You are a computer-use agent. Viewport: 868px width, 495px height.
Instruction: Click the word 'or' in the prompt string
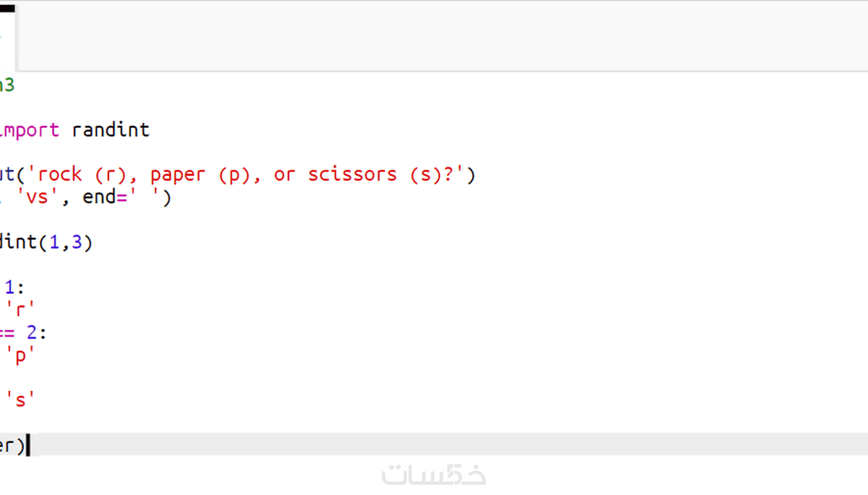click(x=284, y=175)
